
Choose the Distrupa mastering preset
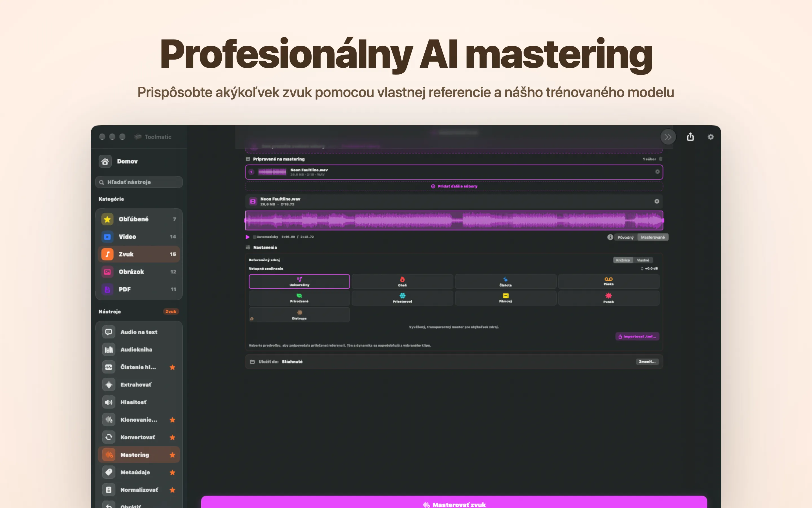299,315
